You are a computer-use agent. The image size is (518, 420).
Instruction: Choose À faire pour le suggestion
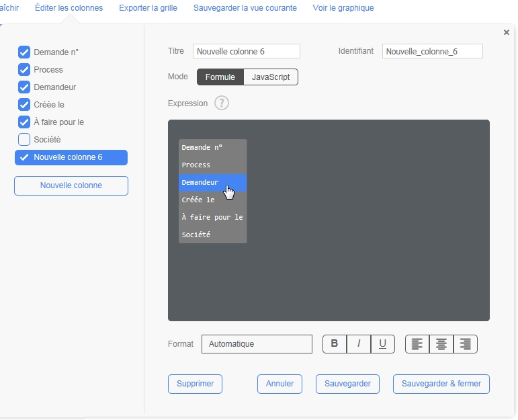pos(212,217)
